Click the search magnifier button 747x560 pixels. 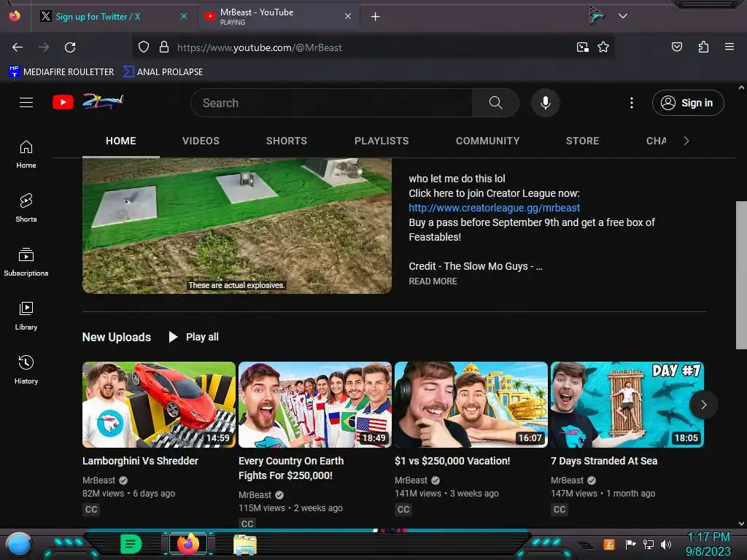495,103
